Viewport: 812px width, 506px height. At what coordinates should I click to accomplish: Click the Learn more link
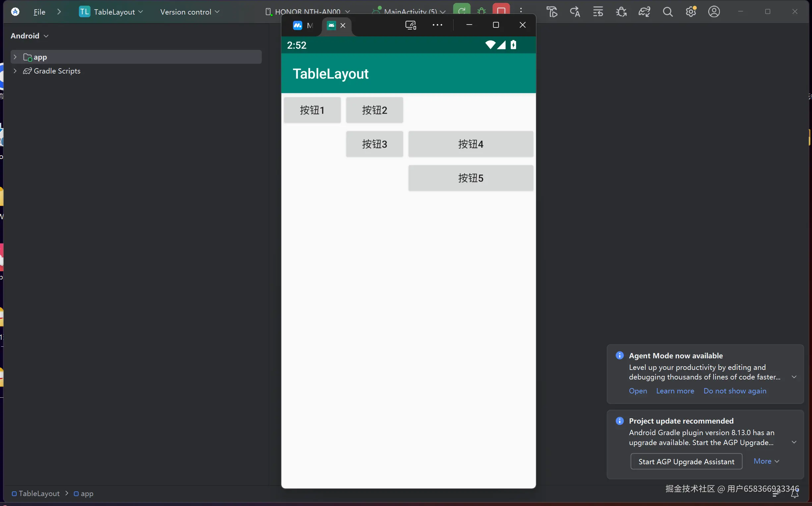(675, 391)
